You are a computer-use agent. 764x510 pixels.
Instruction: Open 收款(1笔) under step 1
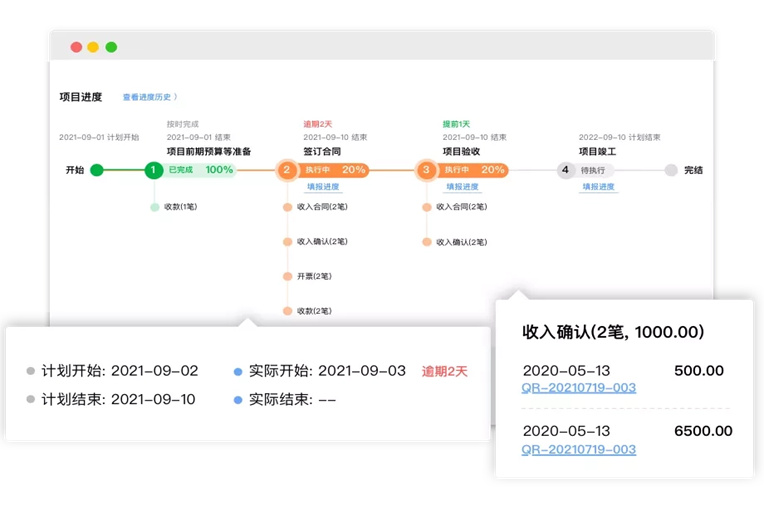point(181,207)
